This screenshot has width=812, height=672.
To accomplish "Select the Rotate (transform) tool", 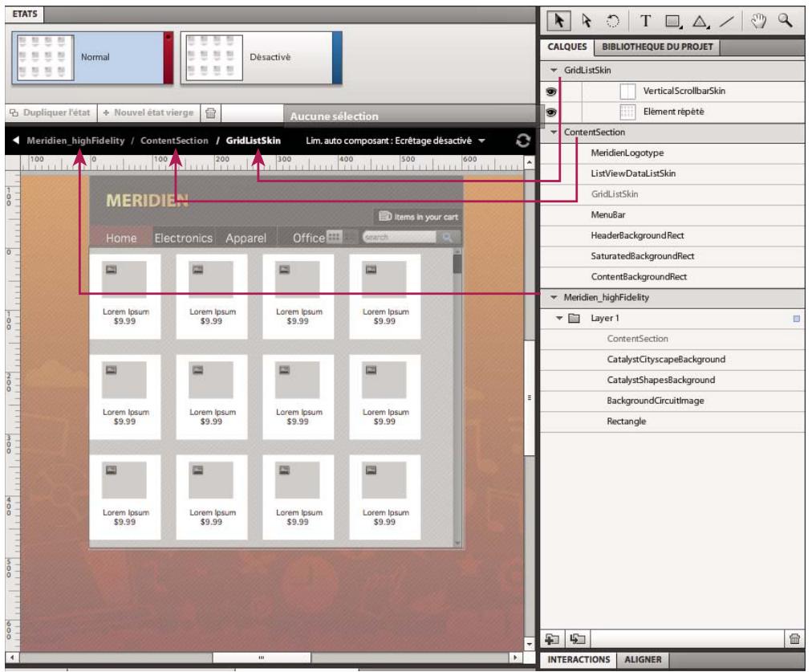I will pos(613,21).
